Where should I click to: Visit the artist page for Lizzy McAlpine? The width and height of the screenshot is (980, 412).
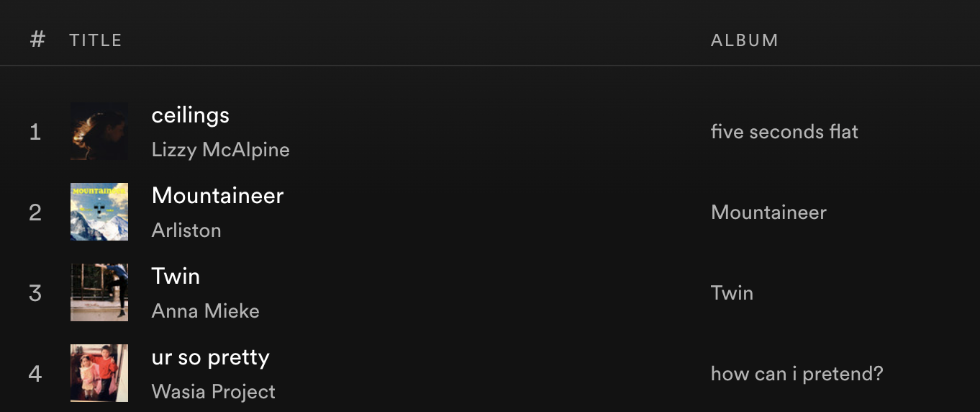point(221,150)
